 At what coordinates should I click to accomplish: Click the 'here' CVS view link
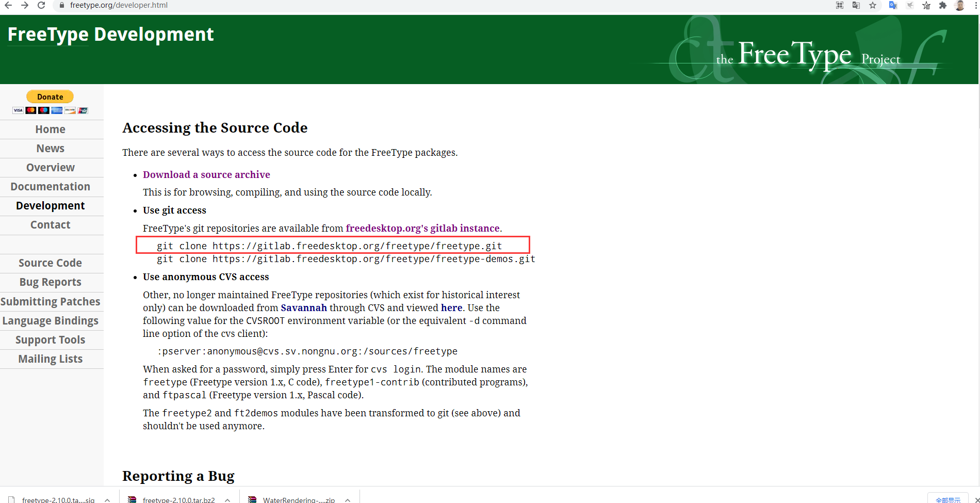click(x=451, y=308)
